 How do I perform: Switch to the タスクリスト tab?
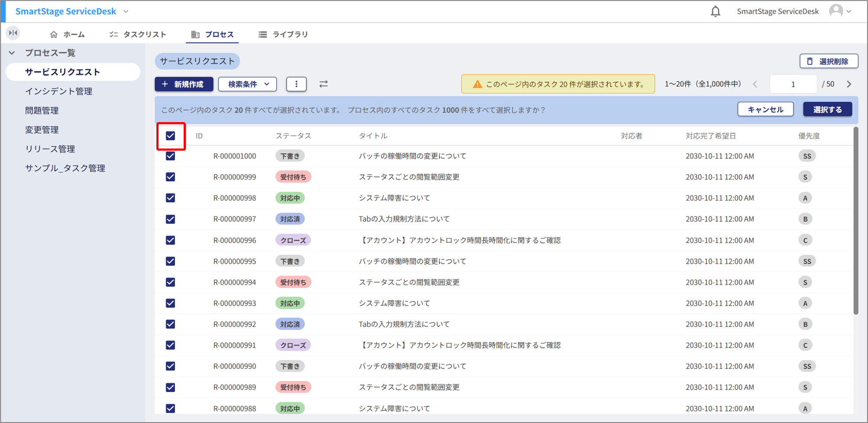(x=138, y=34)
